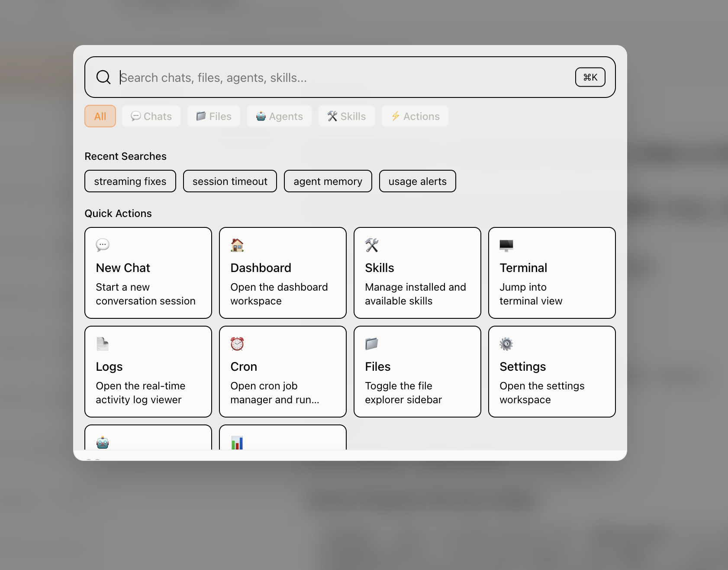Click "Start a new conversation session" description
Screen dimensions: 728x570
point(145,294)
